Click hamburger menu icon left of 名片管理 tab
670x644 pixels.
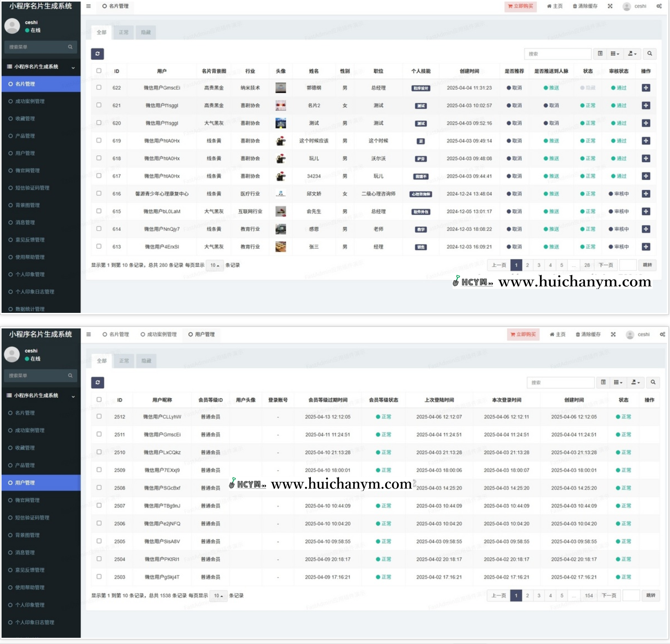coord(89,6)
